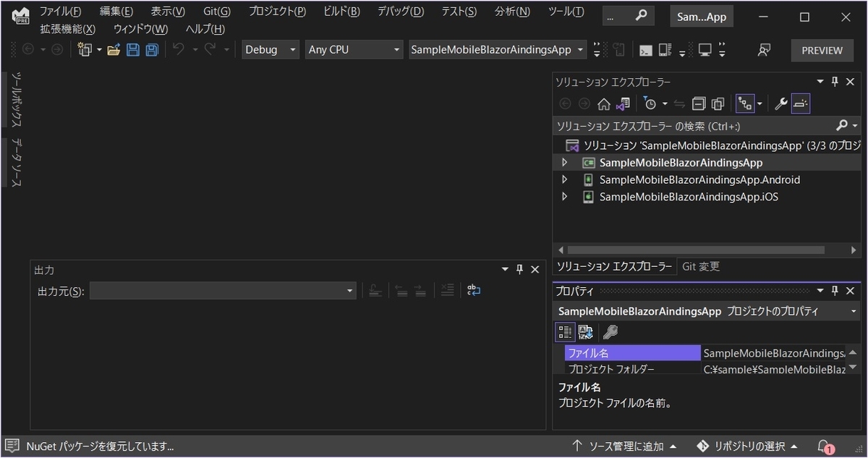The width and height of the screenshot is (868, 458).
Task: Click the Save All icon
Action: click(x=152, y=50)
